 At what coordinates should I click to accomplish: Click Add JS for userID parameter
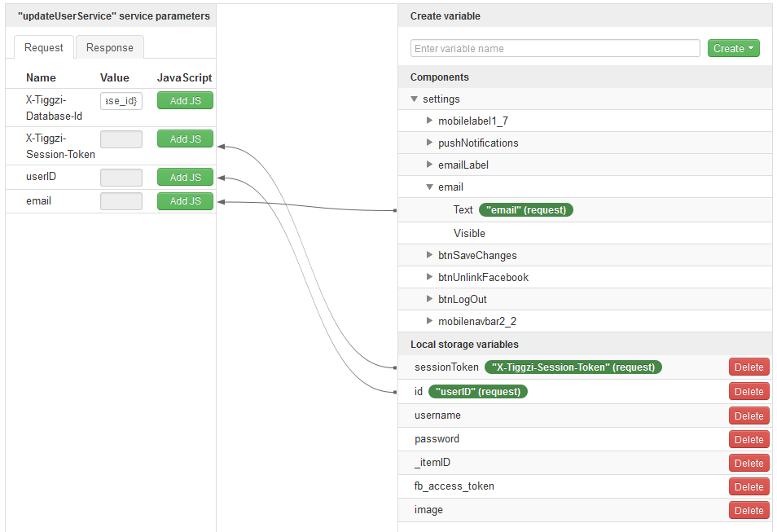(x=185, y=177)
